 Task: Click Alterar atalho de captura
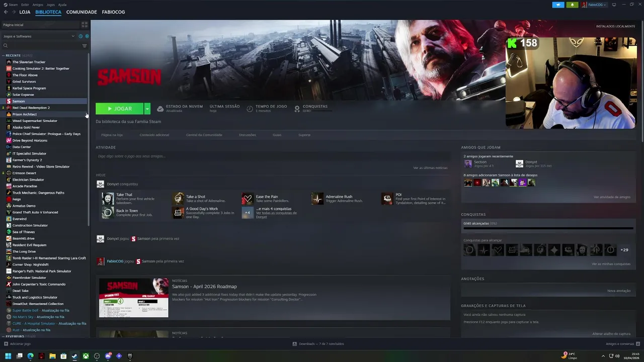[x=611, y=334]
